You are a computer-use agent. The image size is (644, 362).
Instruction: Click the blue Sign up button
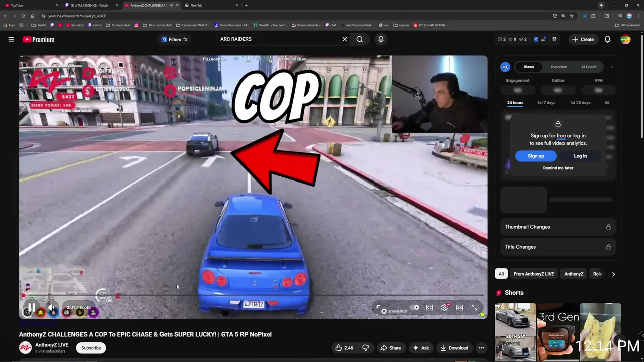[536, 156]
